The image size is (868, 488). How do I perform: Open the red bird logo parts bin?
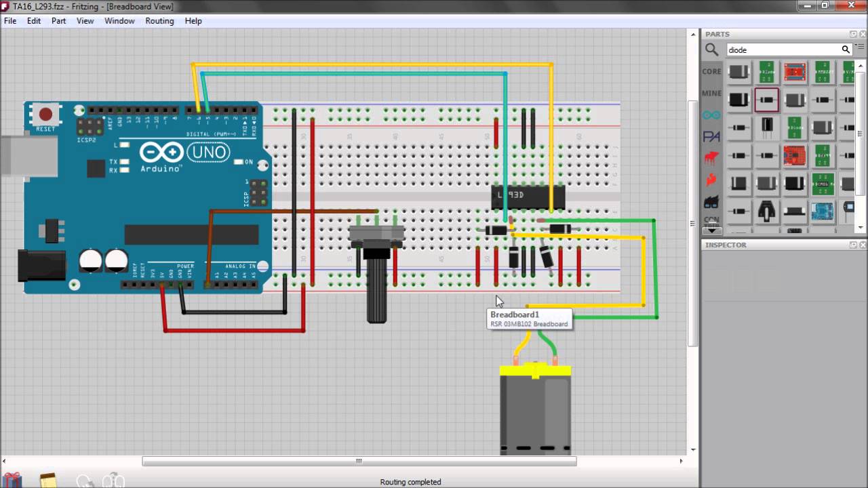[x=711, y=159]
